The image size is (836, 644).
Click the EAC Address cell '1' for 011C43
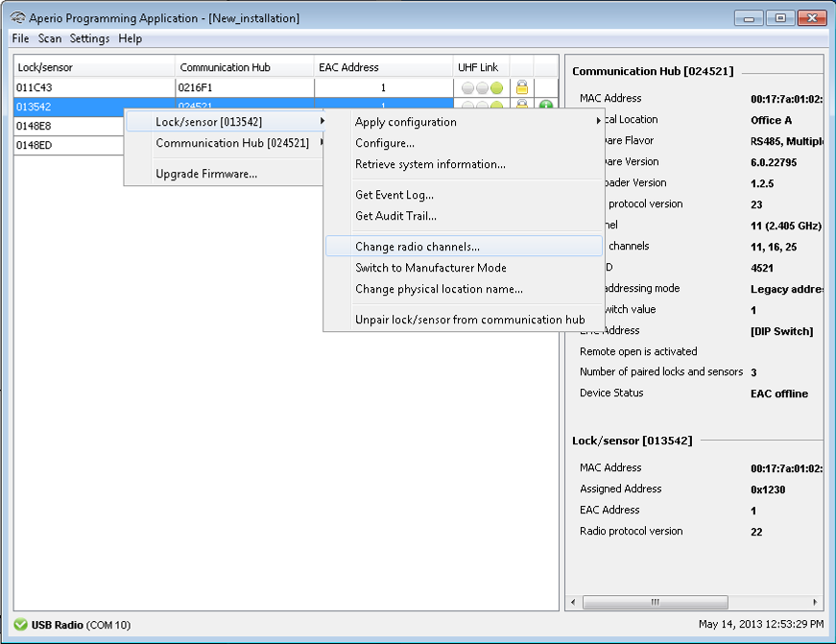383,87
